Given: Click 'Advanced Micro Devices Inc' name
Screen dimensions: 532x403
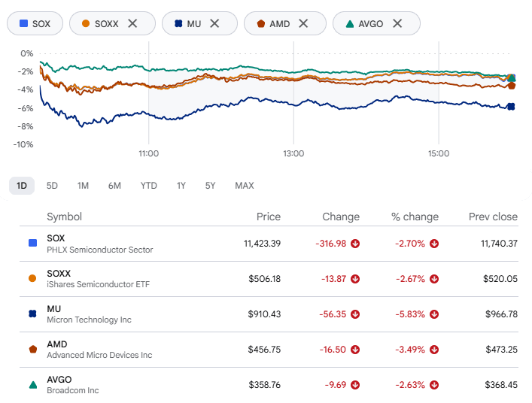Looking at the screenshot, I should (99, 355).
